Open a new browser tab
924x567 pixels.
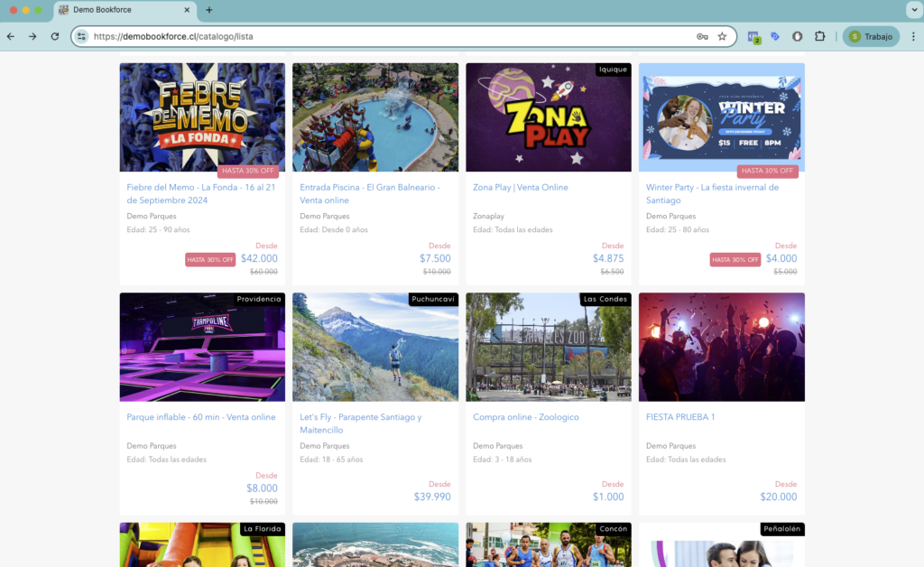click(x=208, y=10)
